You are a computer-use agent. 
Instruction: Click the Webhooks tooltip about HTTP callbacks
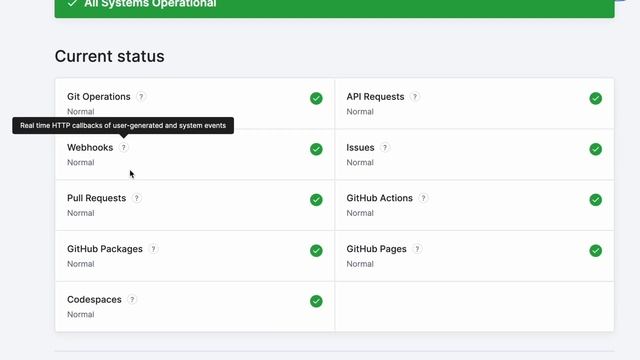(x=123, y=126)
